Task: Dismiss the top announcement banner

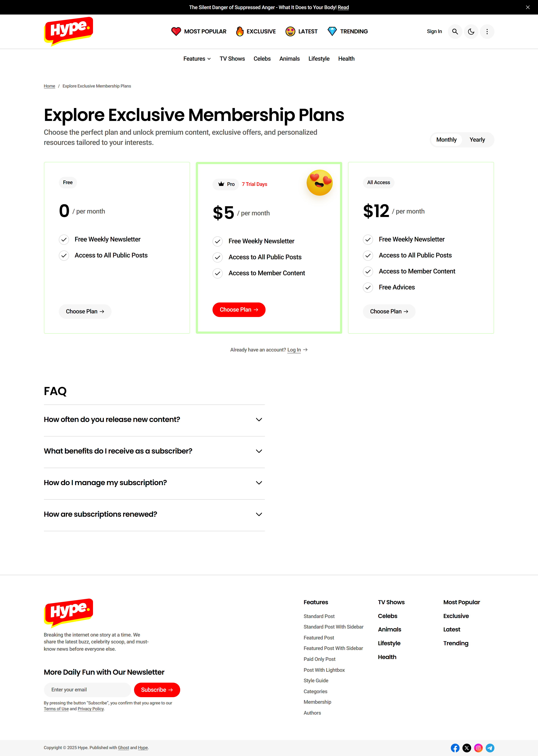Action: [x=527, y=7]
